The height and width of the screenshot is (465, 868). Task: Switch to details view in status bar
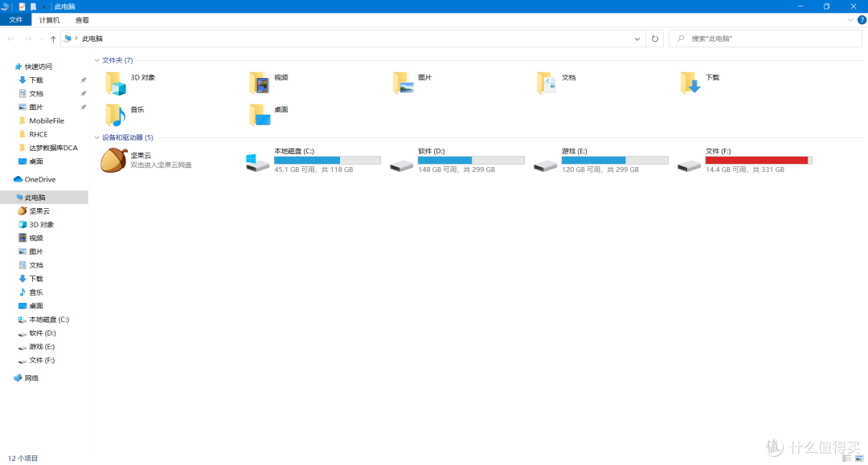tap(845, 457)
